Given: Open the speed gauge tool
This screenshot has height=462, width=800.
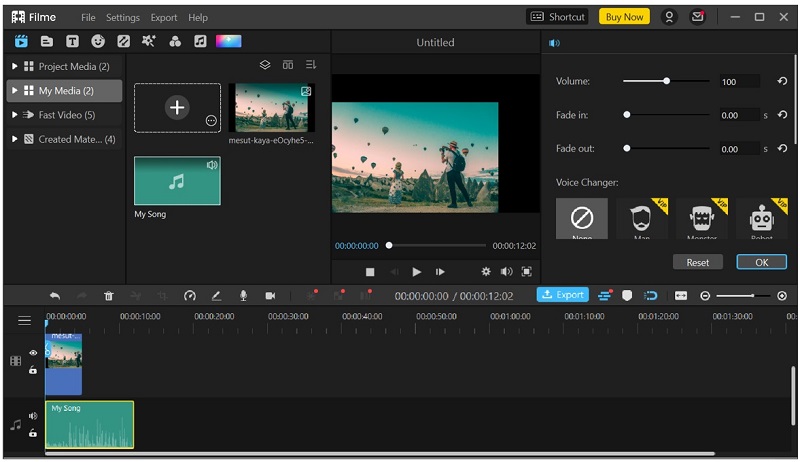Looking at the screenshot, I should tap(190, 296).
